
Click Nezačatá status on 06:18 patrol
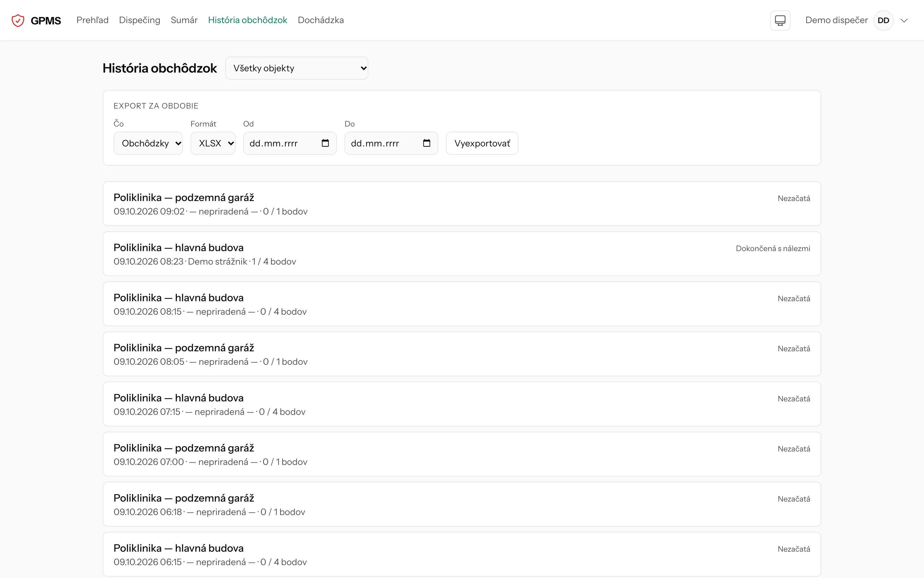point(794,499)
